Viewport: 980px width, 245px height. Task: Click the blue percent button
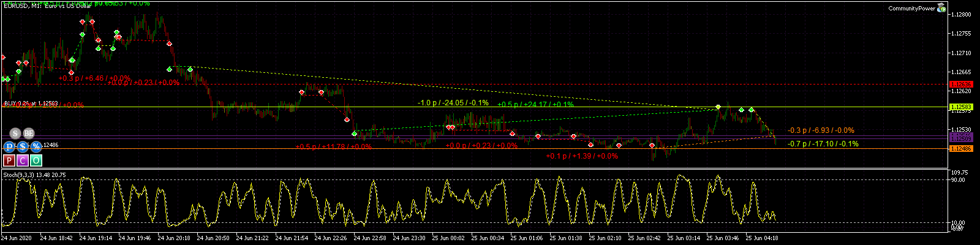pyautogui.click(x=36, y=146)
